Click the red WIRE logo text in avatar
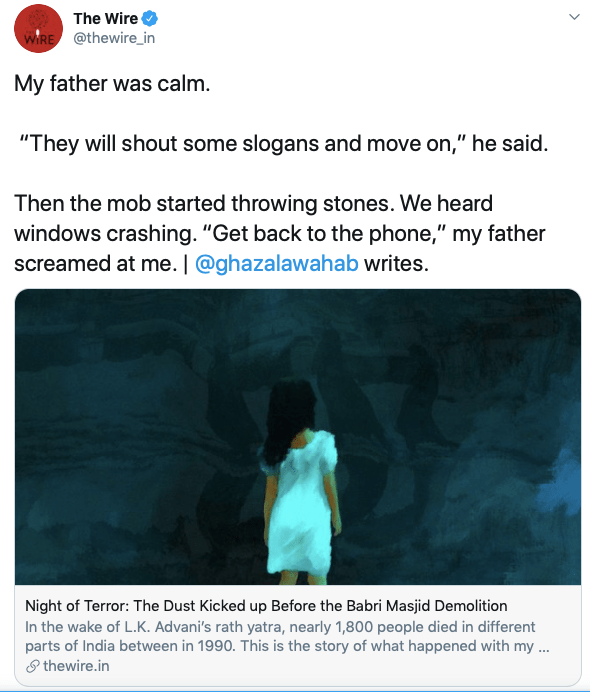590x692 pixels. 39,39
